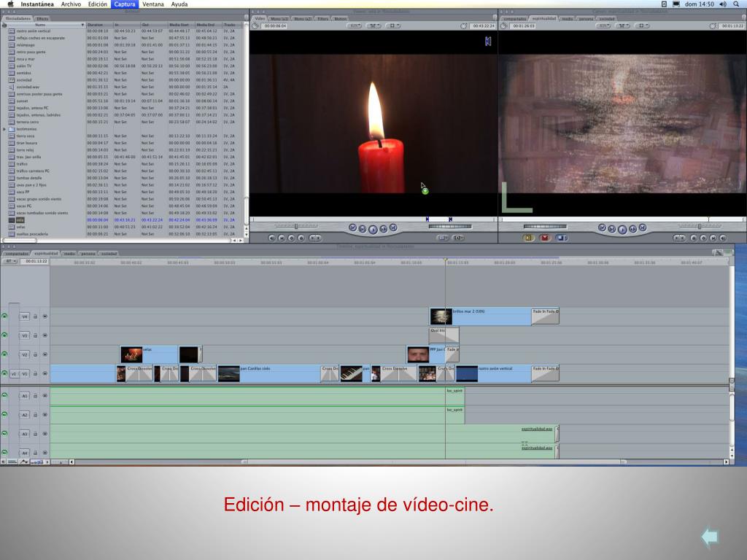Click the Generator pop-up button in Viewer

[x=458, y=238]
